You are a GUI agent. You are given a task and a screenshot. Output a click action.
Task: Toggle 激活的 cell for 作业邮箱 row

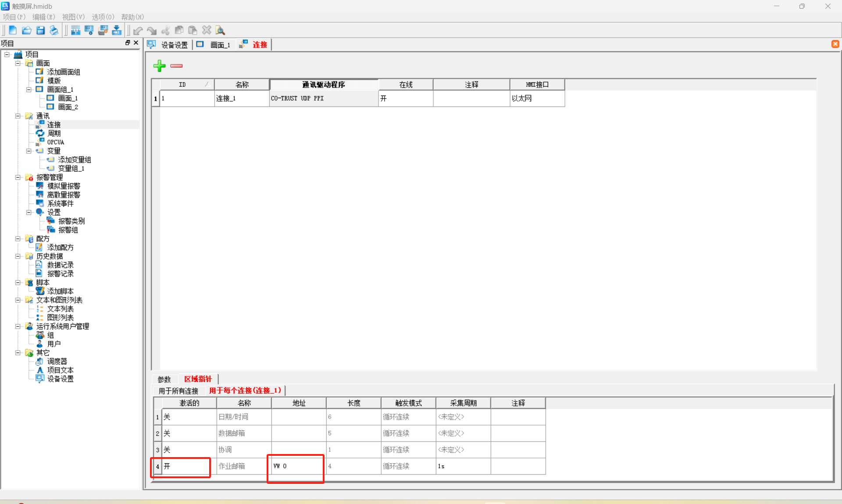[x=189, y=466]
